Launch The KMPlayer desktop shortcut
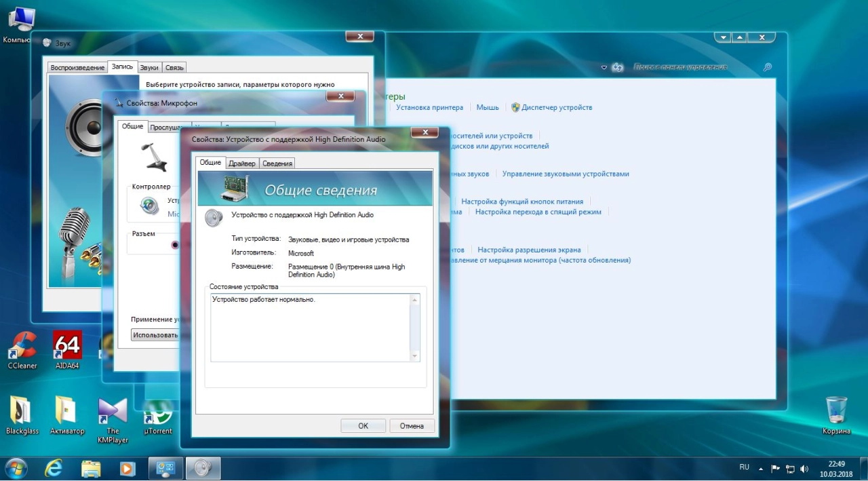 (113, 421)
